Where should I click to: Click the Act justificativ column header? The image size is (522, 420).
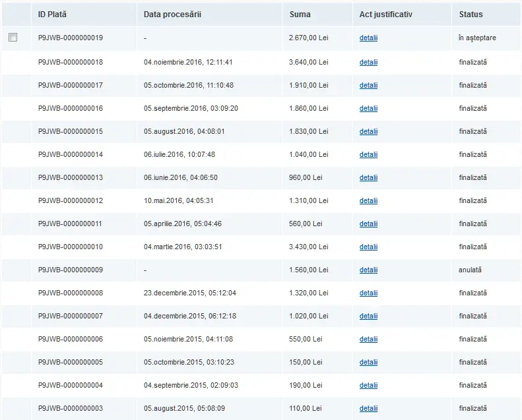tap(386, 15)
